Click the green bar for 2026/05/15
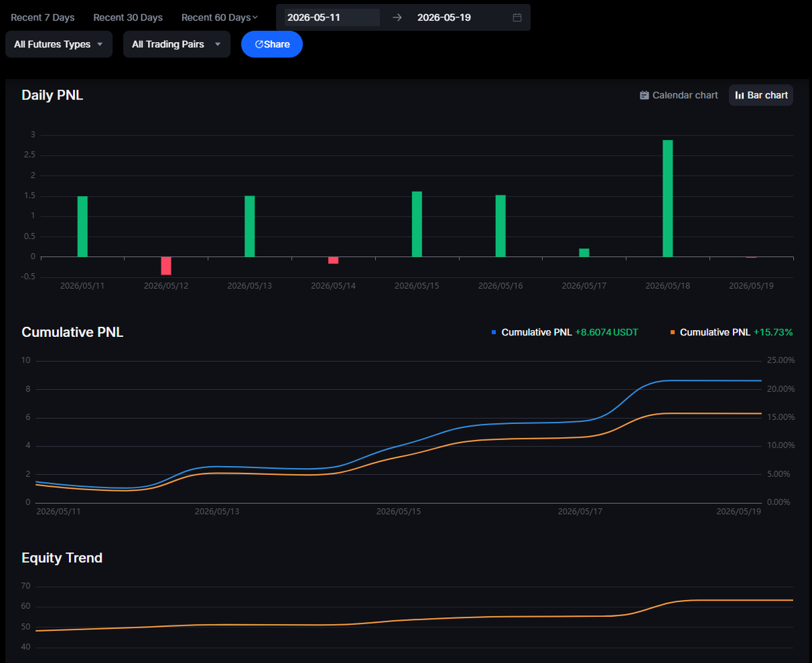 point(417,224)
